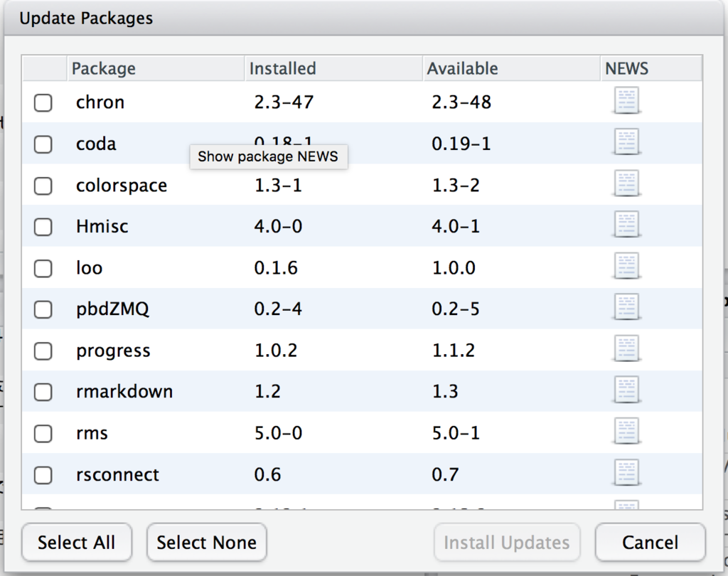Show NEWS for colorspace package
The width and height of the screenshot is (728, 576).
click(627, 183)
